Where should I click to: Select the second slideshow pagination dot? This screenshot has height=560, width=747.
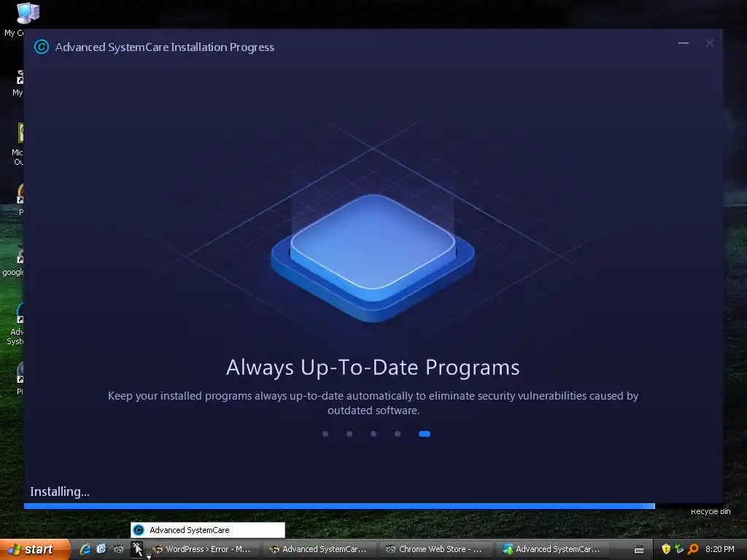click(x=349, y=434)
